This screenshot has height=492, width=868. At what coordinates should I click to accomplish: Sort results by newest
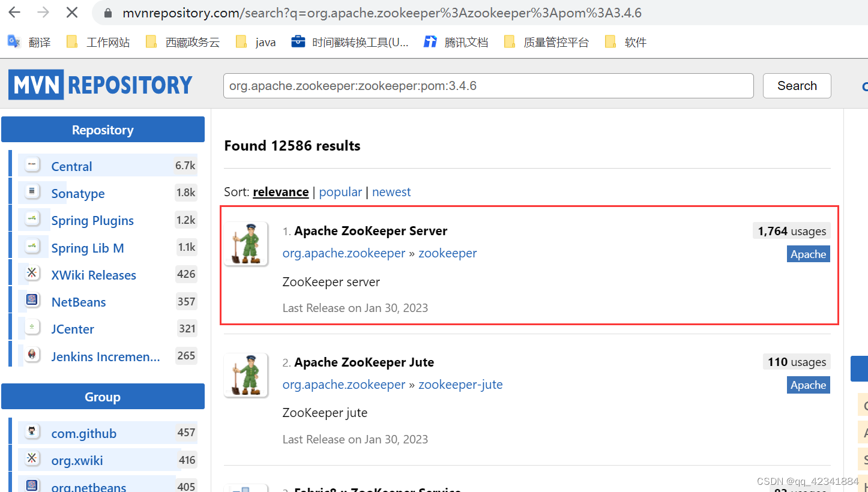pyautogui.click(x=391, y=191)
